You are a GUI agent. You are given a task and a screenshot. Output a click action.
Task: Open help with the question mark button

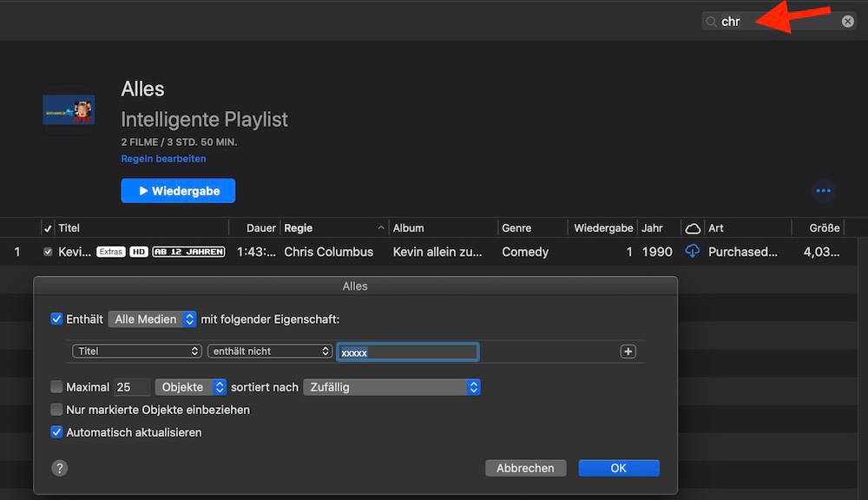59,468
